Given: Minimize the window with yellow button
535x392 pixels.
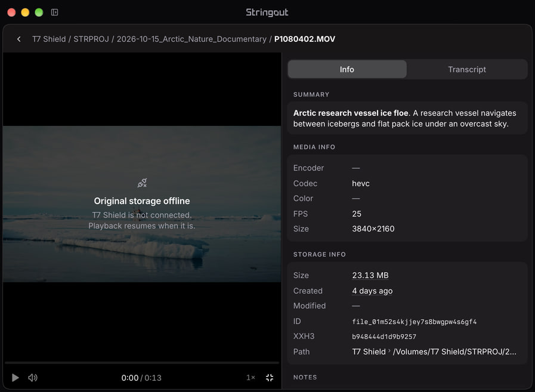Looking at the screenshot, I should pyautogui.click(x=25, y=13).
